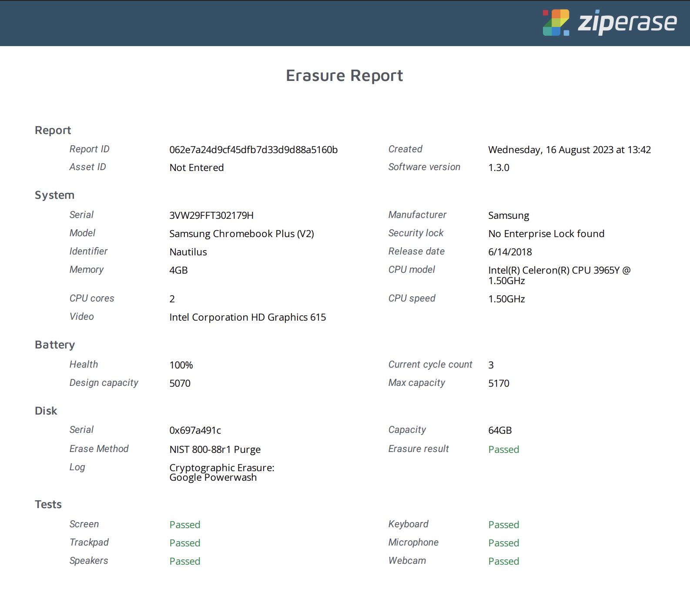Screen dimensions: 690x616
Task: Click the log text 'Cryptographic Erasure: Google Powerwash'
Action: [222, 472]
